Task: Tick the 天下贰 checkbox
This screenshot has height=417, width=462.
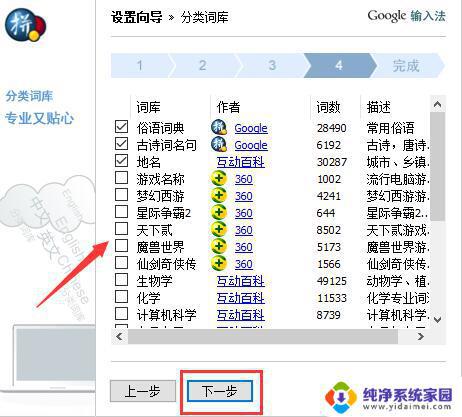Action: 121,229
